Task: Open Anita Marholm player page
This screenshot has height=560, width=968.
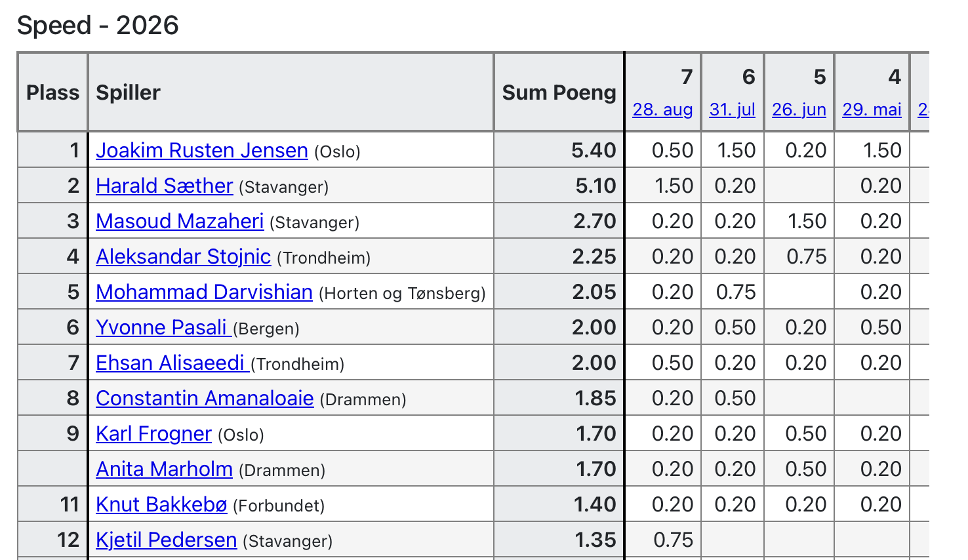Action: [x=164, y=469]
